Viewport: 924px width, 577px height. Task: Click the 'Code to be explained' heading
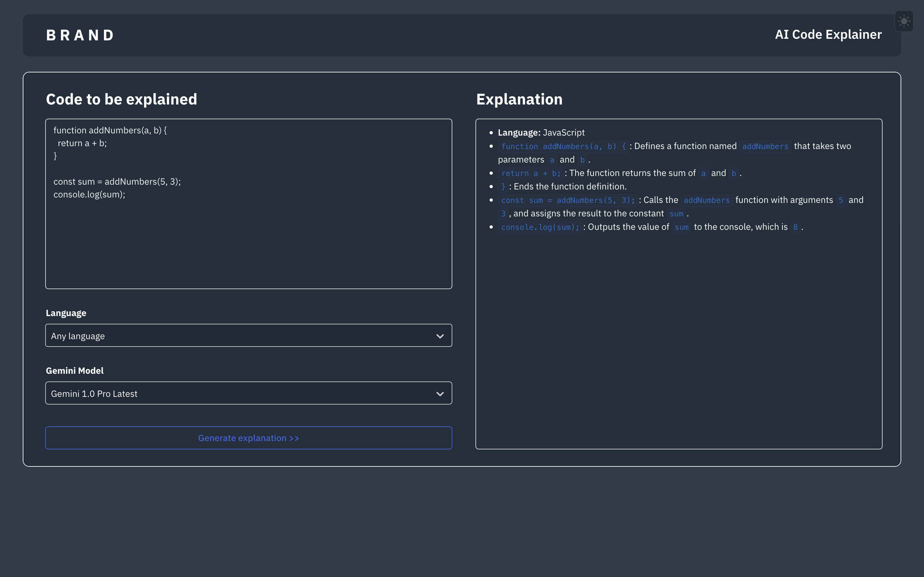pyautogui.click(x=121, y=99)
